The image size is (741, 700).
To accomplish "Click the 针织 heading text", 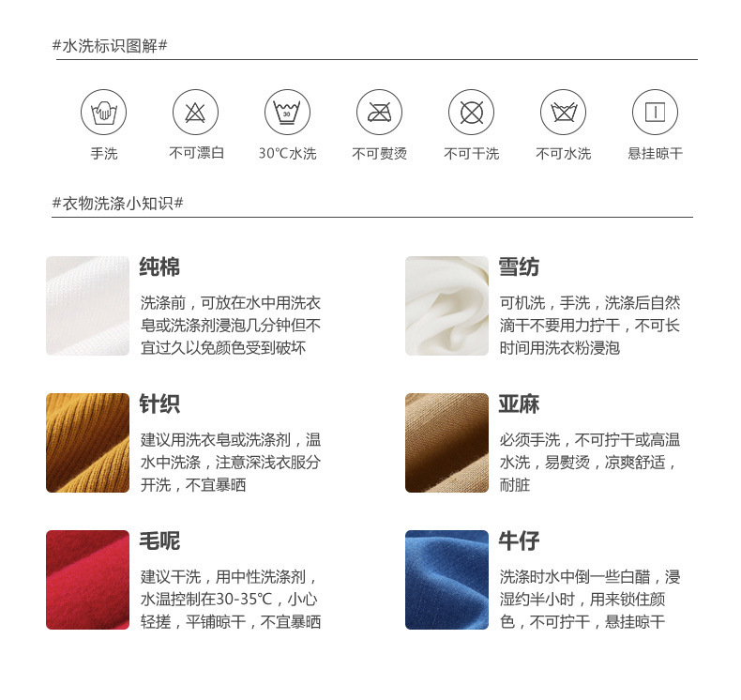I will pyautogui.click(x=159, y=404).
